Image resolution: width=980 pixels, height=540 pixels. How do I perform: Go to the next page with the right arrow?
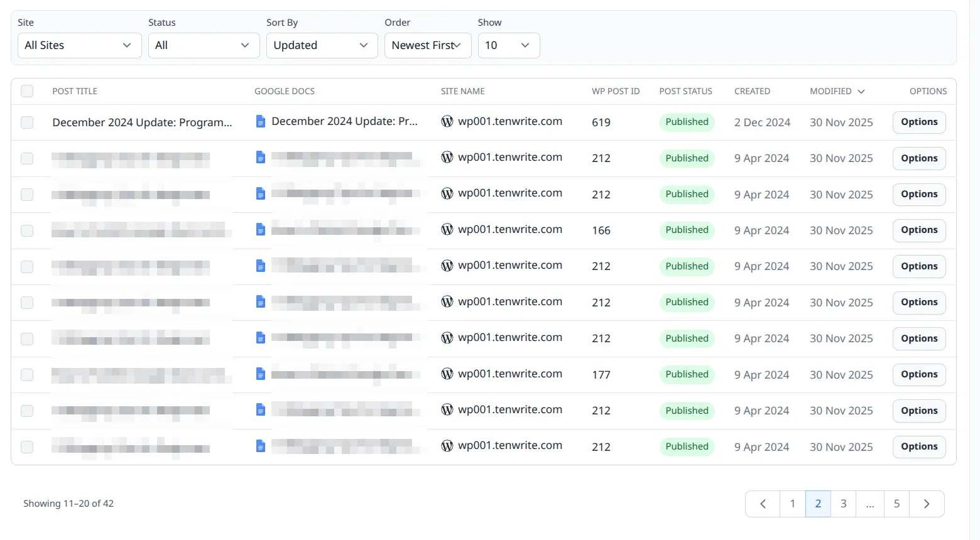tap(927, 504)
